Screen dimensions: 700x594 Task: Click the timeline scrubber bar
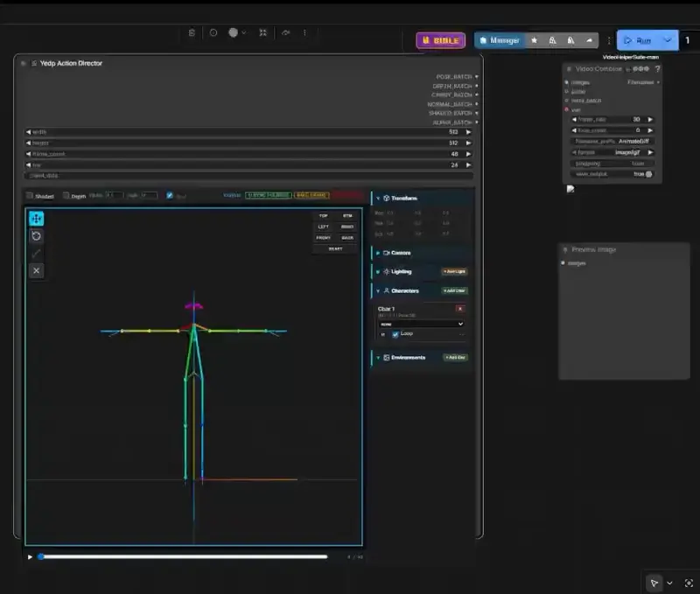point(184,557)
